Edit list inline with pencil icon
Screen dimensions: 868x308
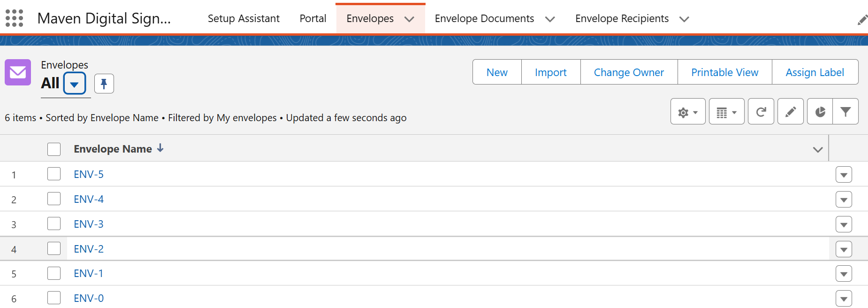point(791,112)
